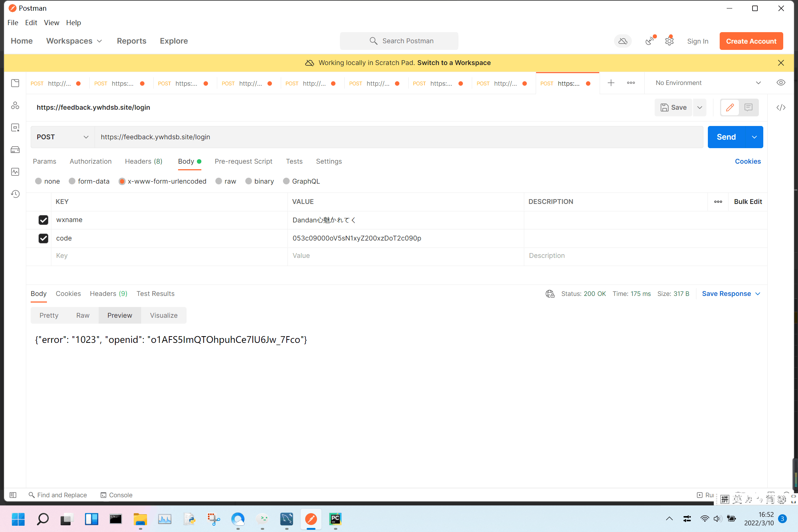Switch to the Authorization tab

[x=91, y=161]
